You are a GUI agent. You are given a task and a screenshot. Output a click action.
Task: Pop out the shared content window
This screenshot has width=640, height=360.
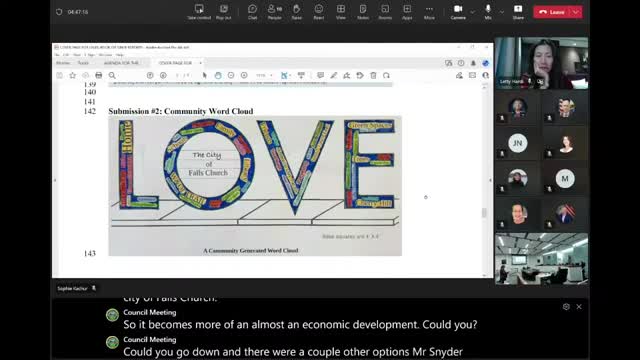tap(223, 12)
